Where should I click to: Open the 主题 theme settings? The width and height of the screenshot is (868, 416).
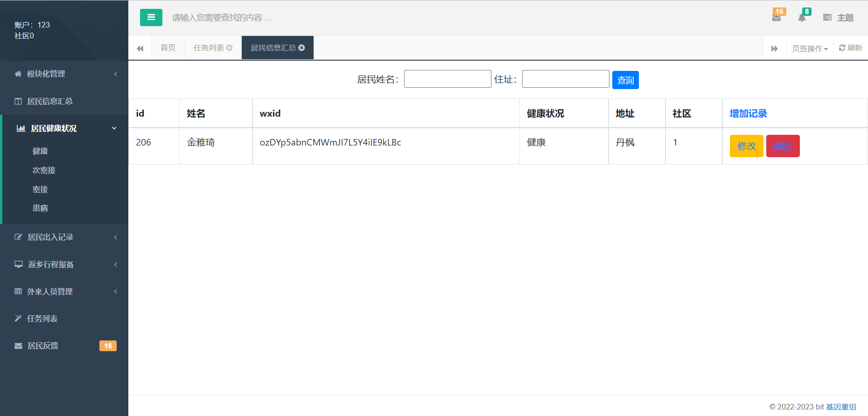pos(838,18)
